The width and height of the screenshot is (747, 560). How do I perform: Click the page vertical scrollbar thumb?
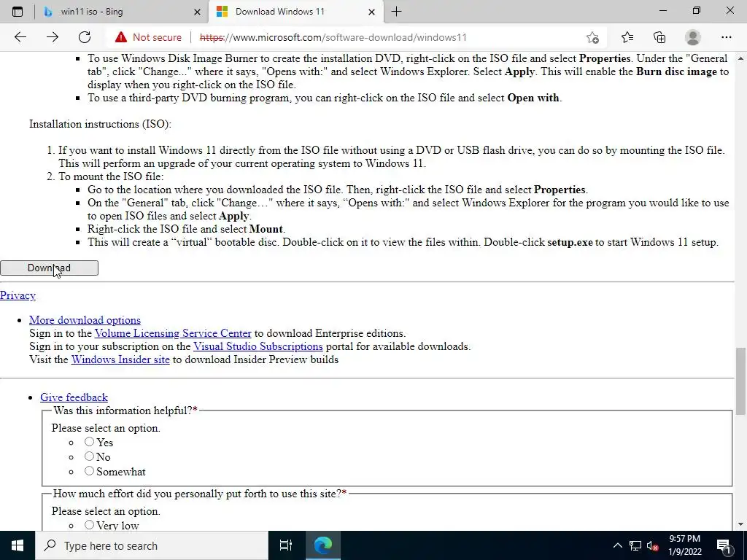coord(740,381)
